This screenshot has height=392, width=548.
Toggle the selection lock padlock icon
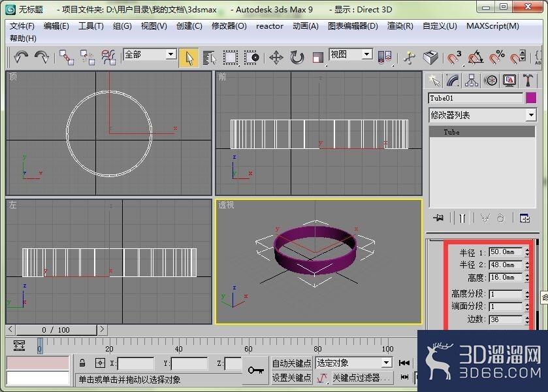click(x=82, y=363)
